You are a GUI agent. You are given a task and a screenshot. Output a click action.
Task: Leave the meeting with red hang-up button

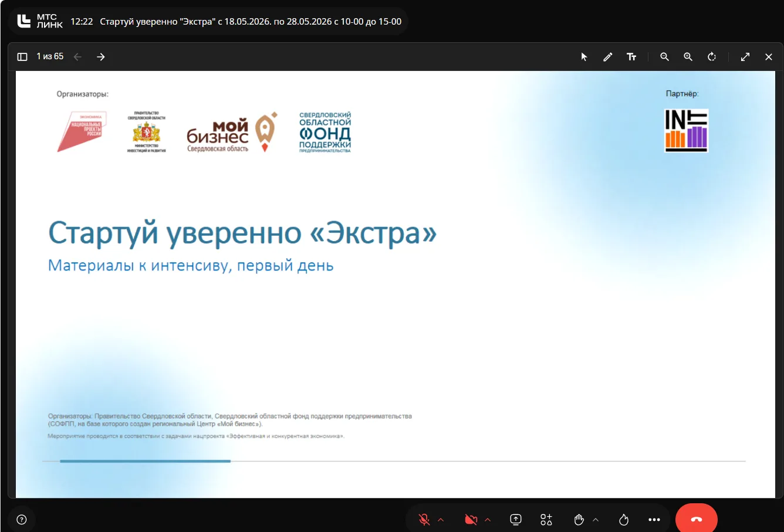(697, 519)
